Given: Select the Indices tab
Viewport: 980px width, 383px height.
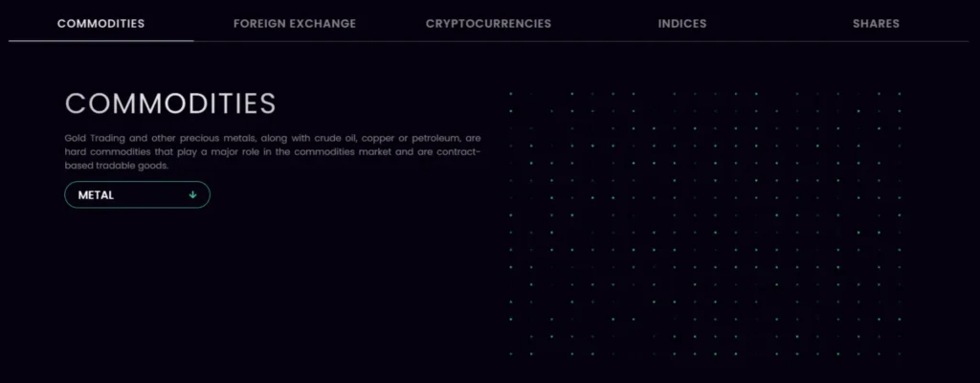Looking at the screenshot, I should [682, 23].
